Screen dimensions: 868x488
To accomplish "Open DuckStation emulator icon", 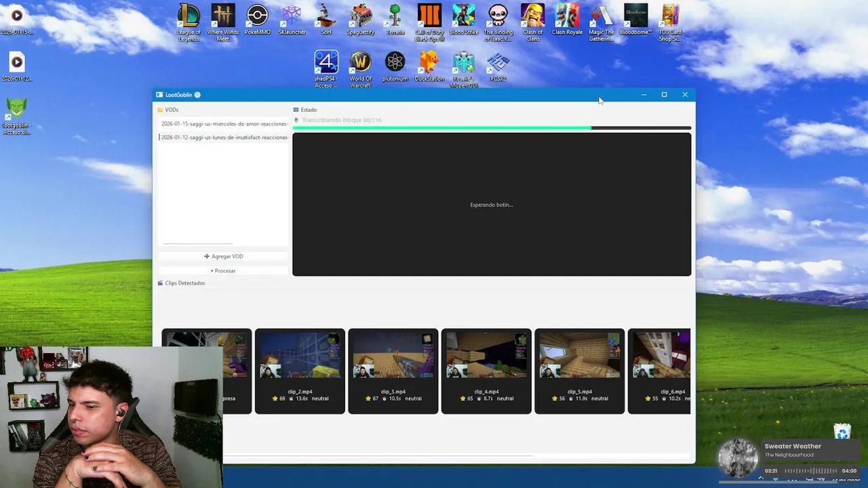I will tap(429, 66).
